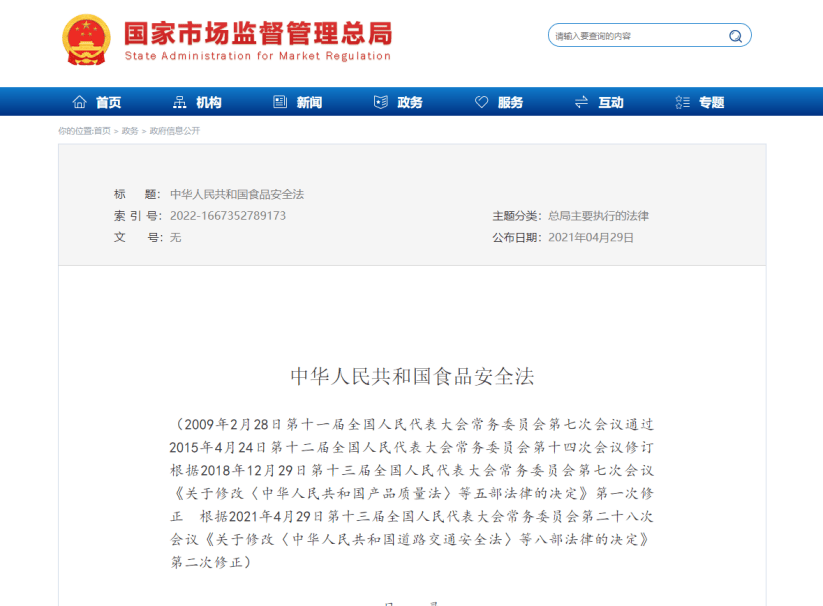This screenshot has height=606, width=823.
Task: Click the newspaper icon beside 新闻
Action: point(280,102)
